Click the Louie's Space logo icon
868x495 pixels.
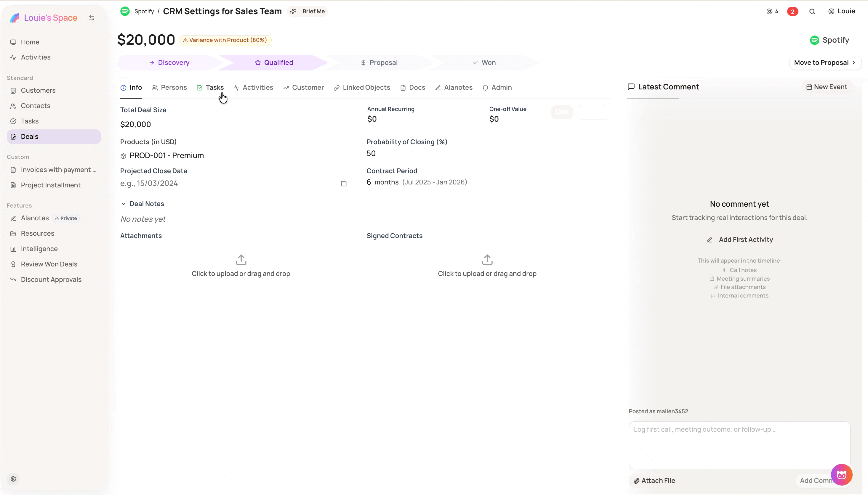tap(15, 18)
